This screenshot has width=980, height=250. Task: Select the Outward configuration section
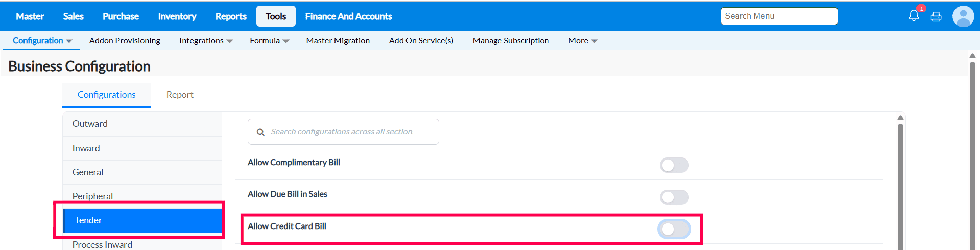90,124
